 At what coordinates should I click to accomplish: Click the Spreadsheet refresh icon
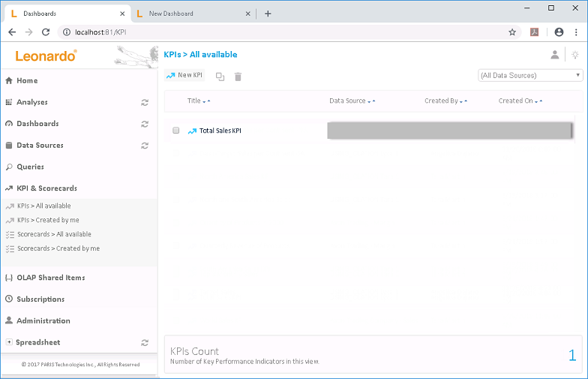click(x=145, y=343)
